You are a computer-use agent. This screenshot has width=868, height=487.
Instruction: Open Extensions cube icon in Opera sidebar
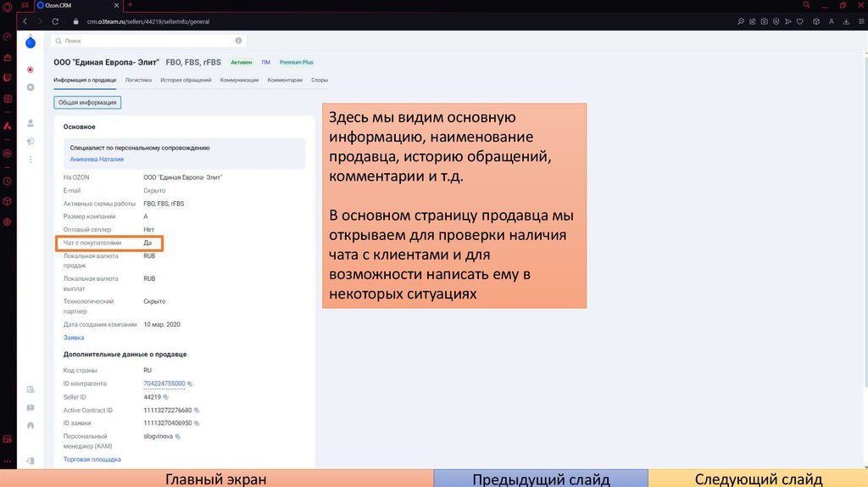point(7,201)
